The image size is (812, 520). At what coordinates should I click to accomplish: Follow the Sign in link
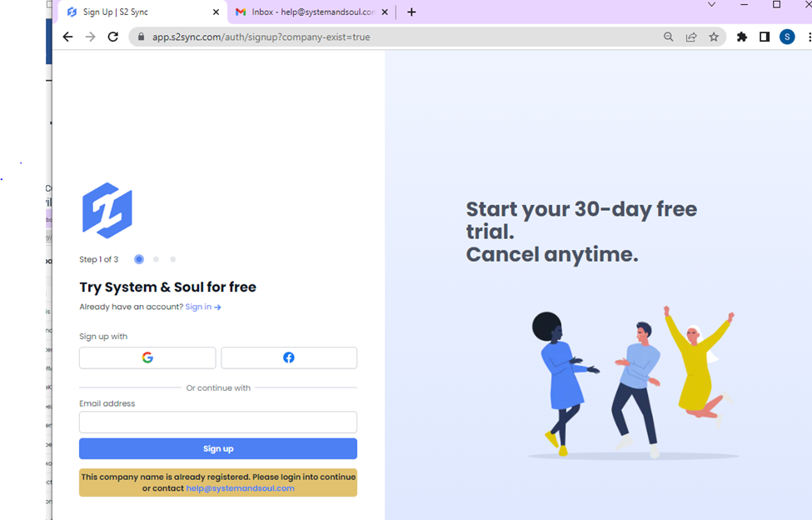click(203, 307)
